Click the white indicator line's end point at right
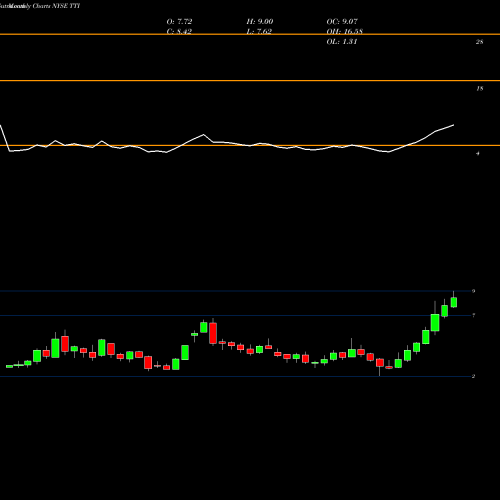The height and width of the screenshot is (500, 500). 453,125
